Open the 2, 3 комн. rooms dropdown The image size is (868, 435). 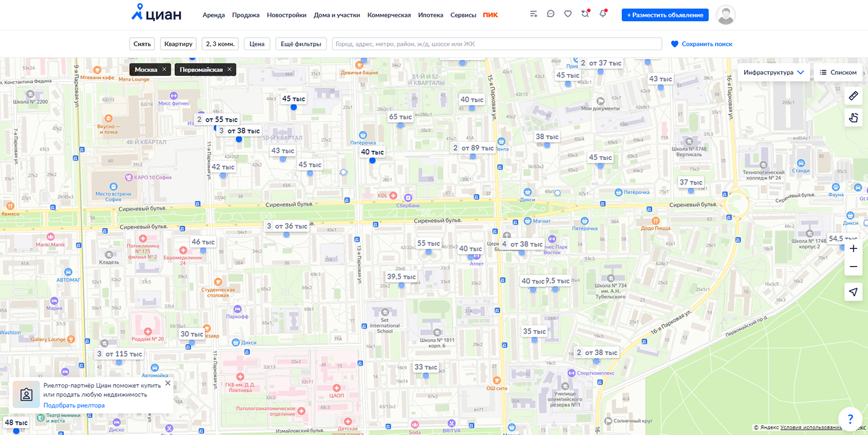[220, 44]
